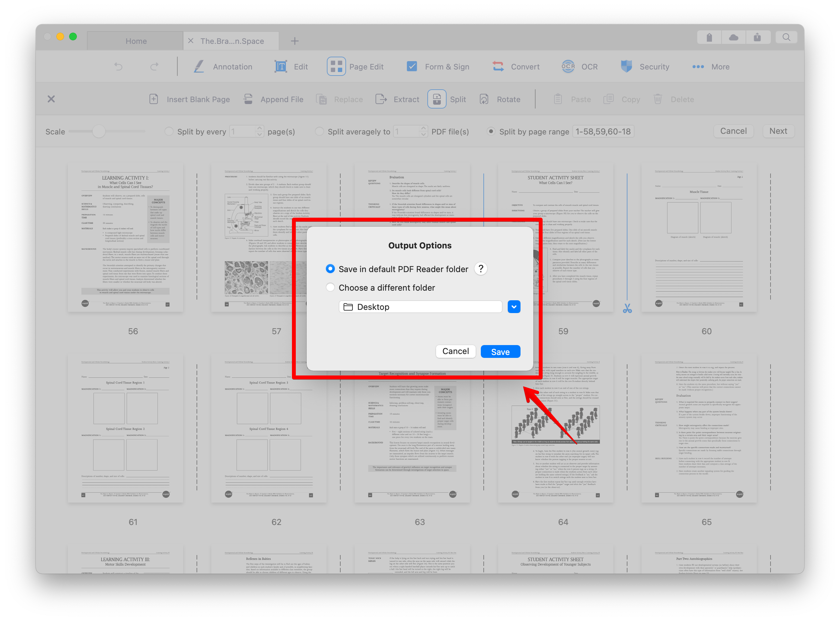Click the page range input field
The image size is (840, 621).
tap(603, 131)
